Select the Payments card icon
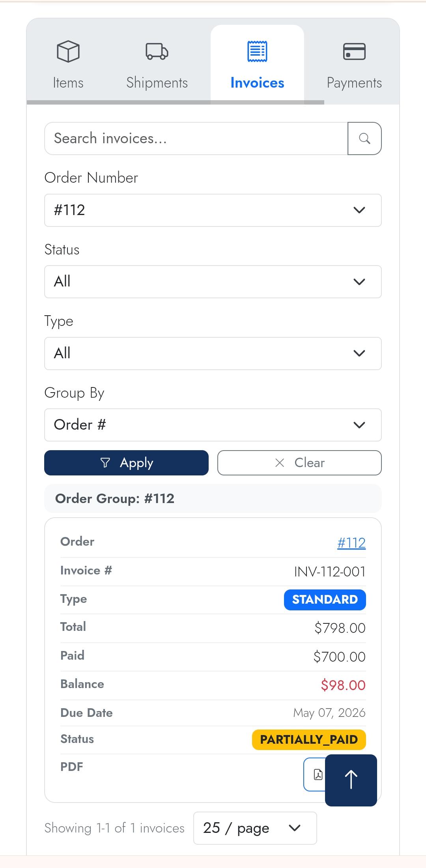Viewport: 426px width, 868px height. pos(354,51)
